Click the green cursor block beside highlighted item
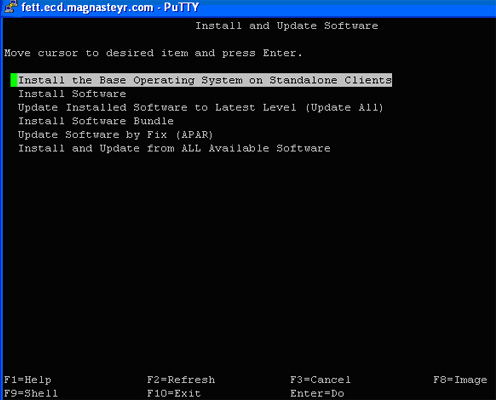The image size is (496, 400). [14, 80]
